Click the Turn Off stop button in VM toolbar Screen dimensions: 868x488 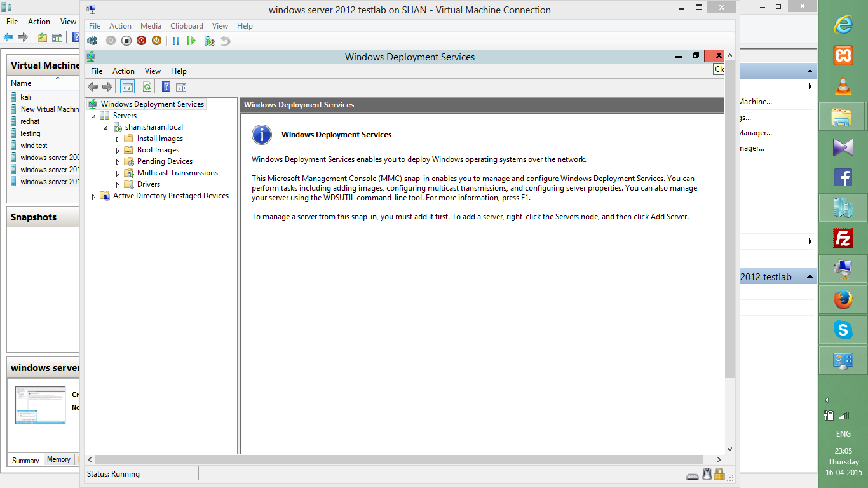[126, 41]
